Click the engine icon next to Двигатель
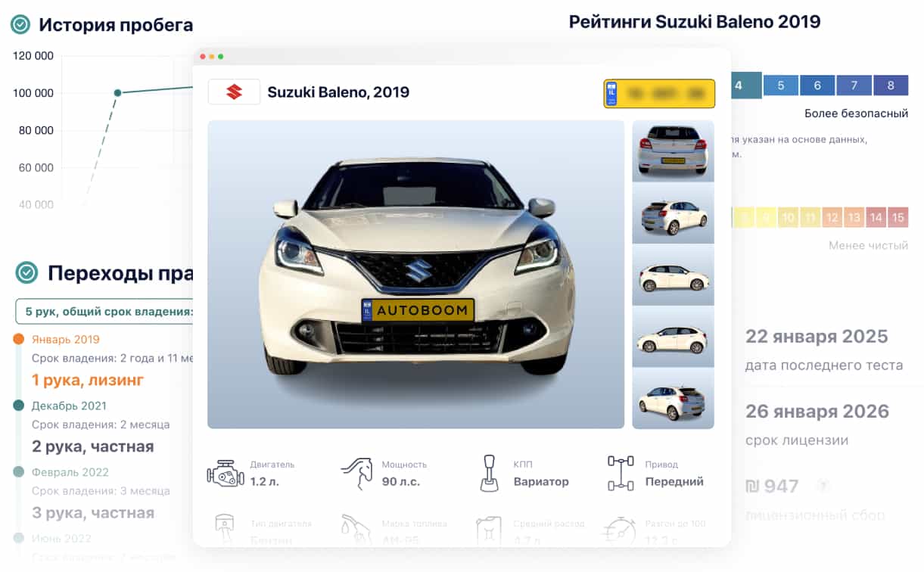Viewport: 924px width, 572px height. [x=225, y=473]
